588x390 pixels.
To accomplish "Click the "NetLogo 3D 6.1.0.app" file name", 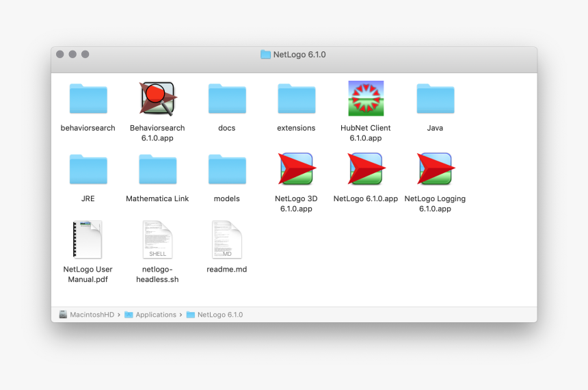I will click(296, 203).
